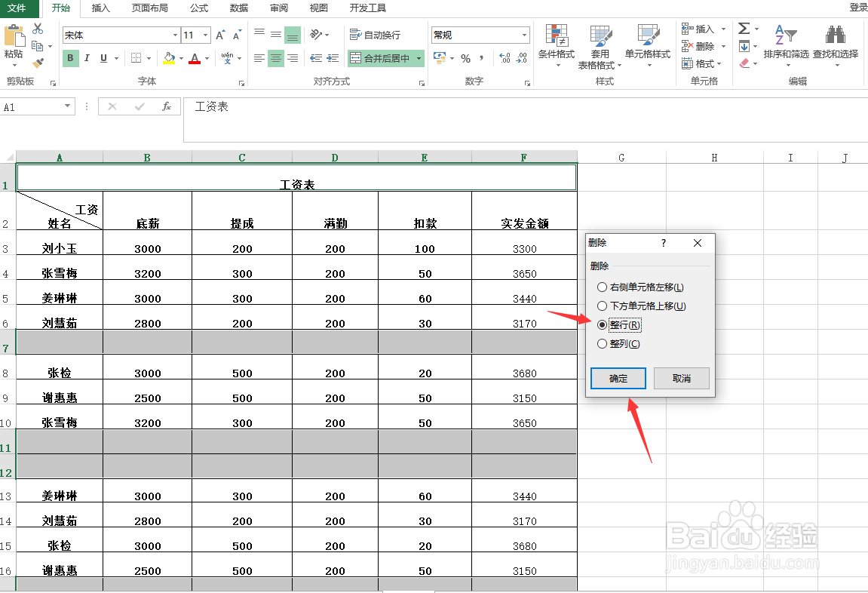Open the 合并后居中 dropdown arrow
868x593 pixels.
[419, 58]
